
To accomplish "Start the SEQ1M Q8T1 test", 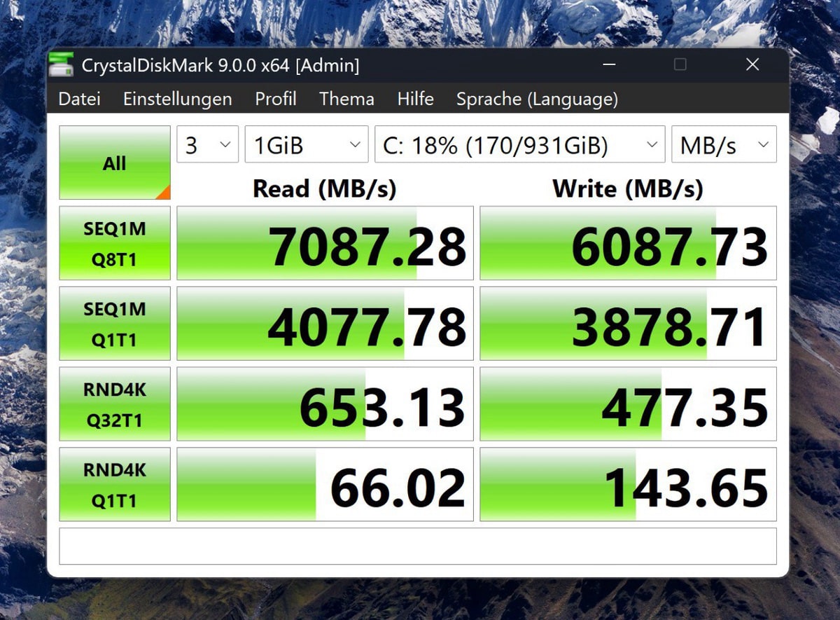I will 115,244.
